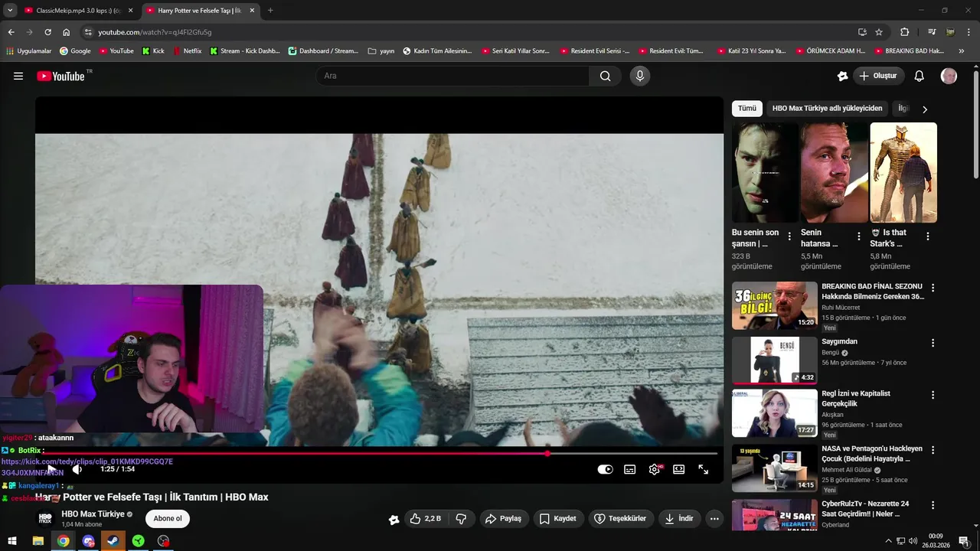Bookmark this page with the star
Viewport: 980px width, 551px height.
pos(879,32)
